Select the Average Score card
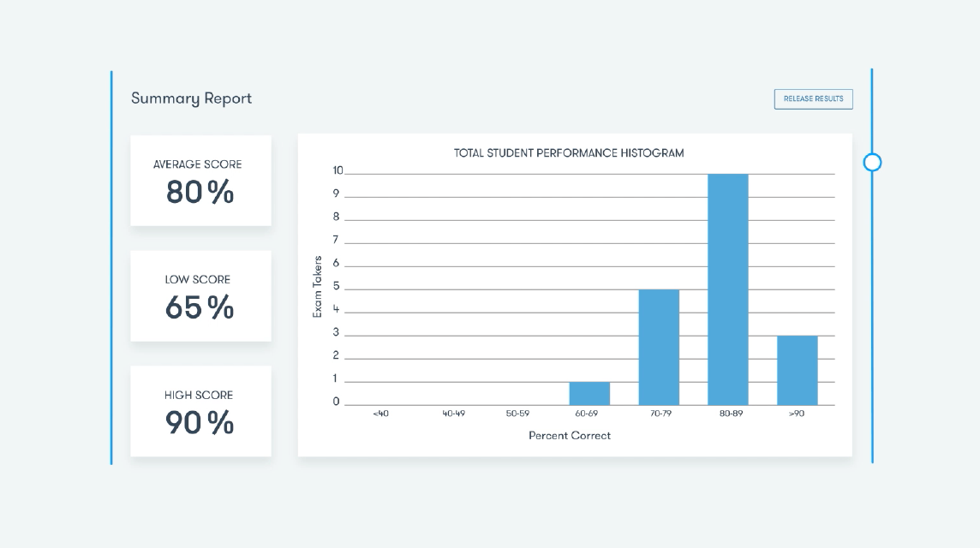This screenshot has width=980, height=548. click(200, 181)
